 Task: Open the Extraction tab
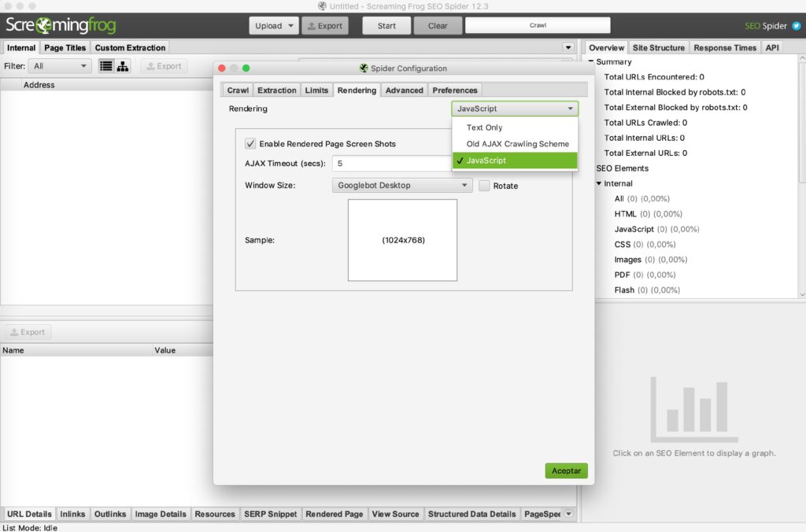[276, 90]
